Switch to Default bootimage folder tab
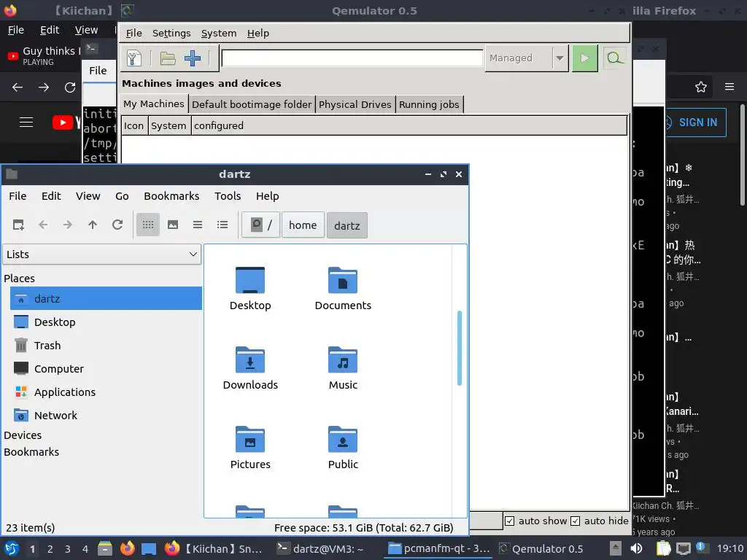The width and height of the screenshot is (747, 560). tap(252, 104)
